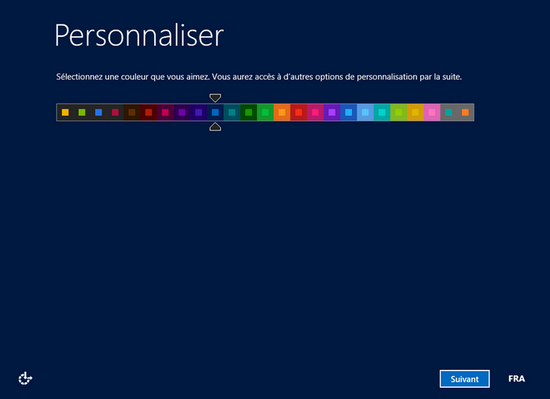Click the lower slider marker below the color strip

215,127
